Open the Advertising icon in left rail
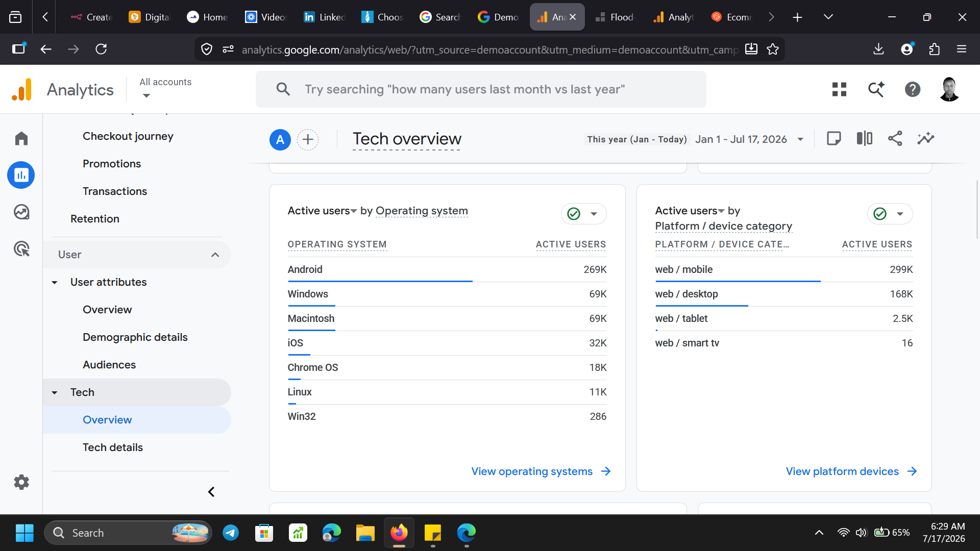This screenshot has width=980, height=551. pos(21,248)
